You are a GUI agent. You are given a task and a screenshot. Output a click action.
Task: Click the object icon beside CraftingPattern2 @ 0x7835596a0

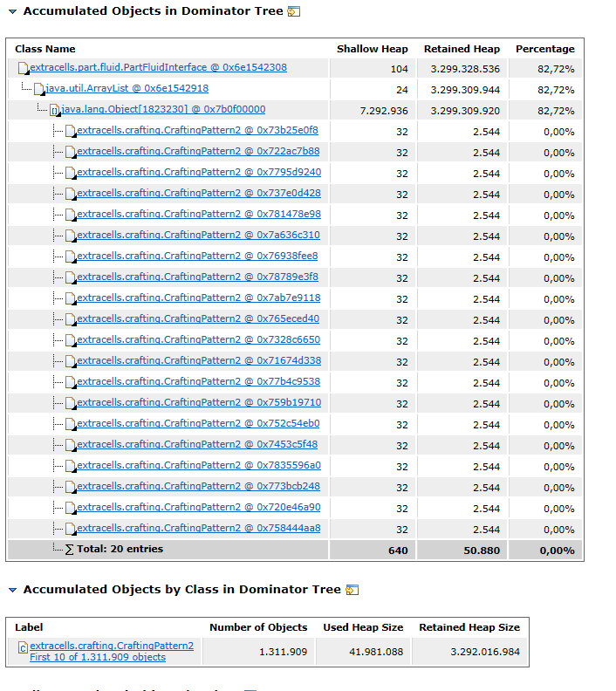pyautogui.click(x=71, y=466)
